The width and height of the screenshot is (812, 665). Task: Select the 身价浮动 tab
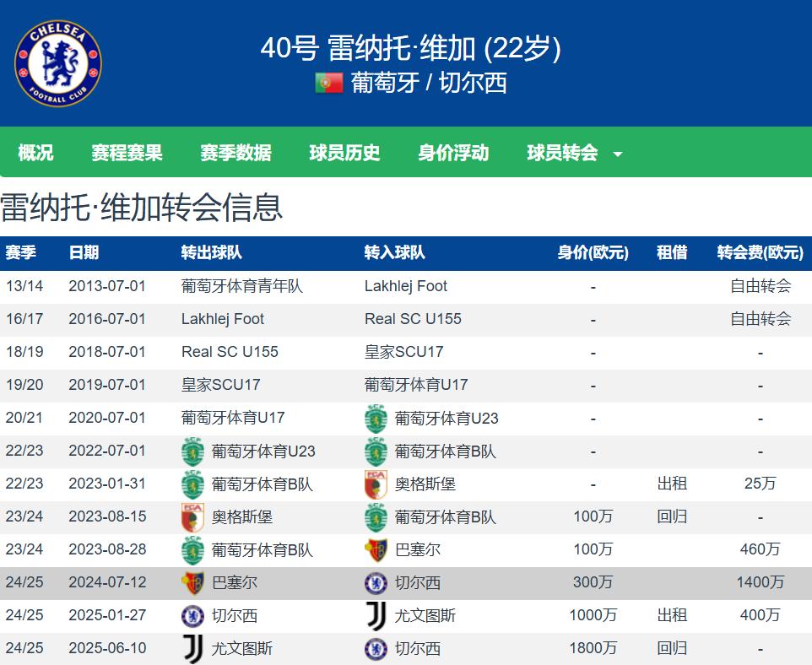click(453, 153)
